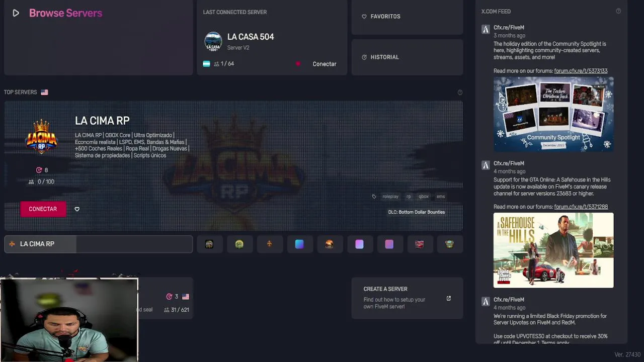The width and height of the screenshot is (644, 362).
Task: Click the 31 / 621 player count
Action: (x=177, y=310)
